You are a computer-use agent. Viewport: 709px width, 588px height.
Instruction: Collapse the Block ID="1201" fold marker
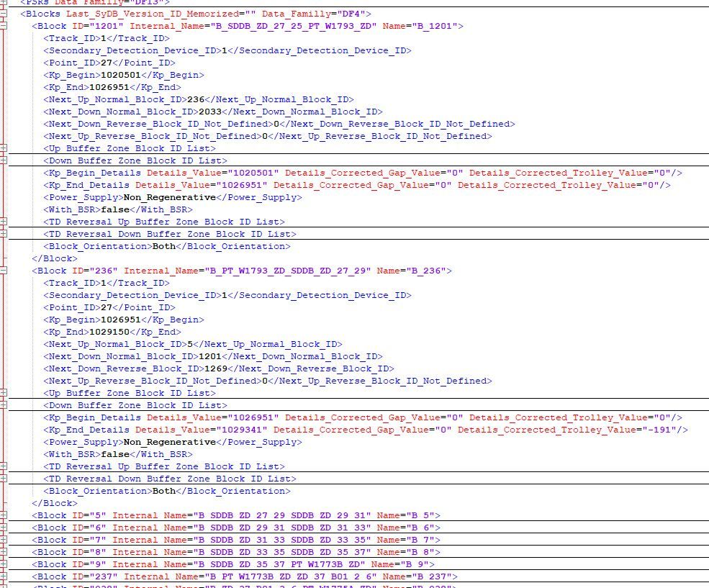click(4, 26)
